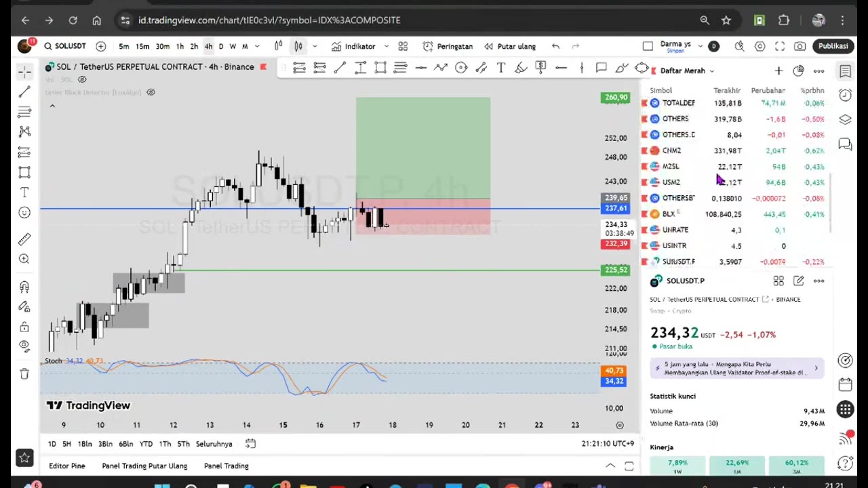The height and width of the screenshot is (488, 868).
Task: Start bar replay via Putar ulang
Action: coord(510,46)
